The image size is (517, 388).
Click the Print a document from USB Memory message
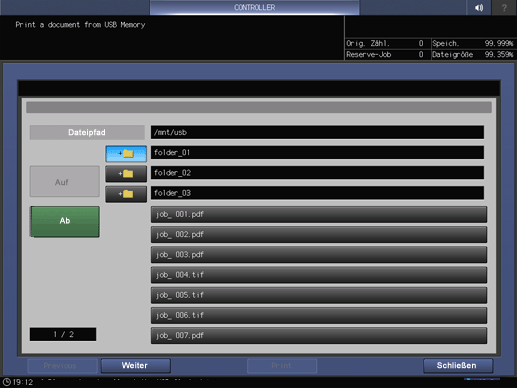80,25
